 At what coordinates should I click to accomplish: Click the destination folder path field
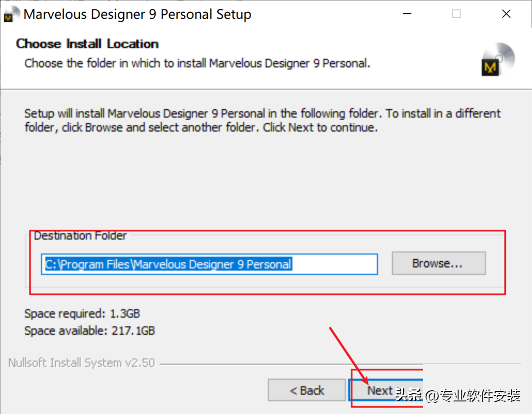click(x=209, y=264)
